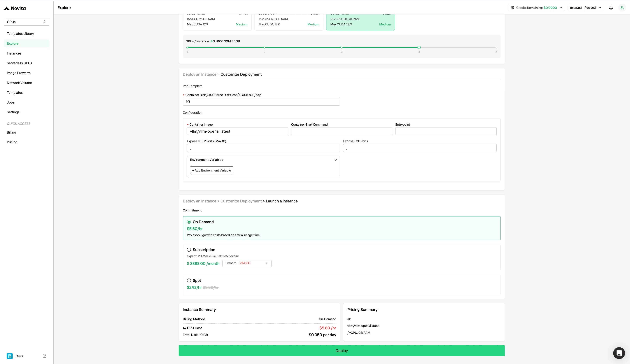Open the fela6361 Personal account dropdown
The image size is (630, 364).
(585, 8)
